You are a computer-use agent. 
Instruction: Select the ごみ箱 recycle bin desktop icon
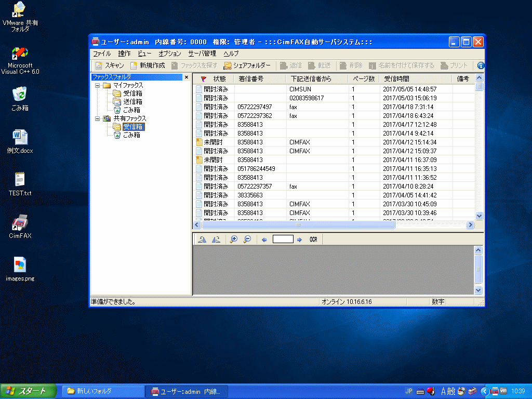(20, 99)
